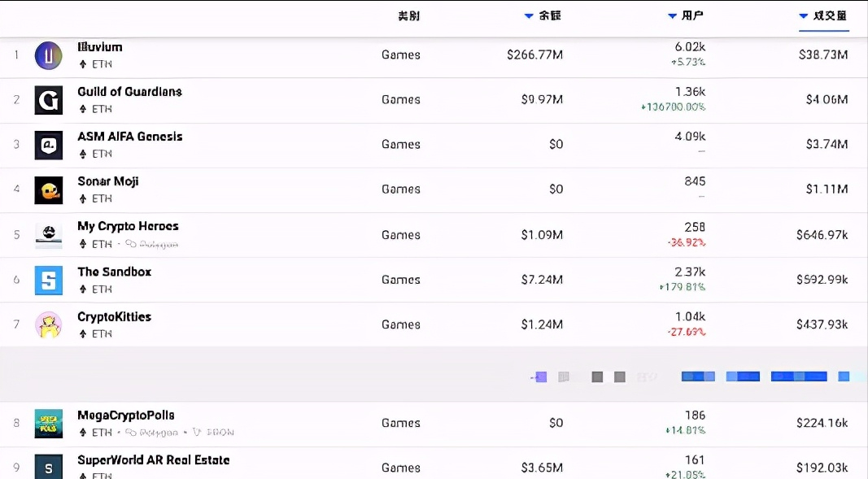868x479 pixels.
Task: Open the CryptoKitties name link
Action: pos(114,317)
